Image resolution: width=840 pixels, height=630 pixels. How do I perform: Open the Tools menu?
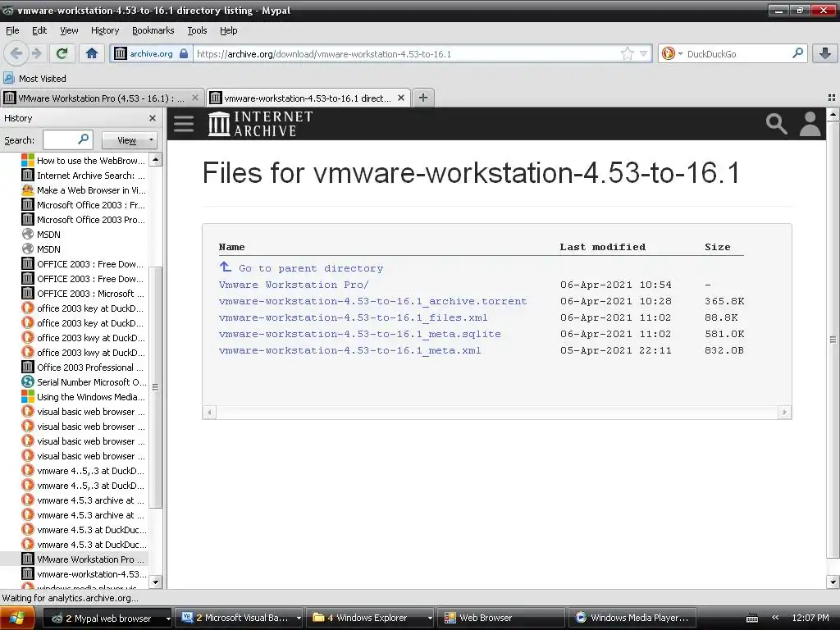point(197,30)
